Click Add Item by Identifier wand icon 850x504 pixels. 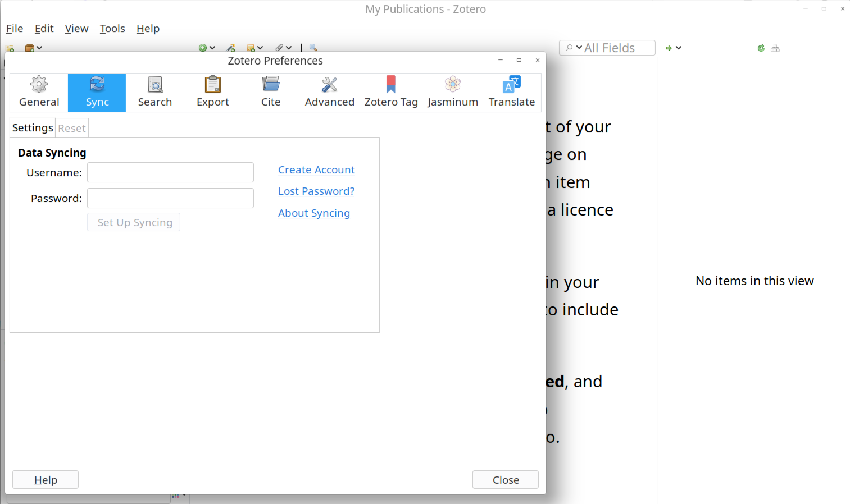[230, 48]
